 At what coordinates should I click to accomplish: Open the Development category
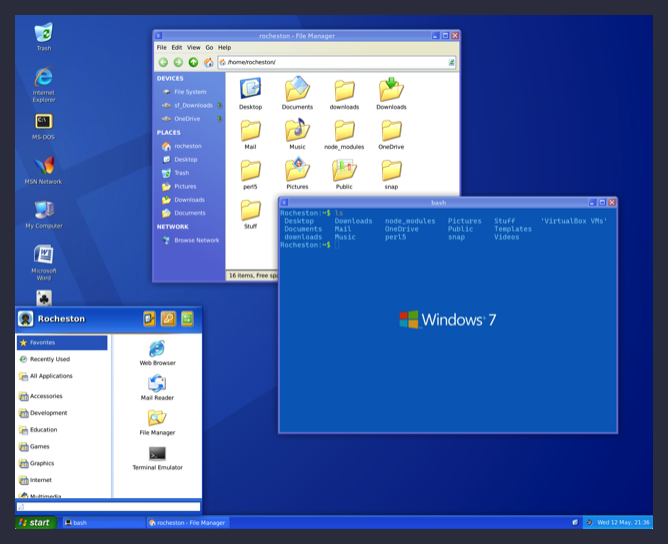[62, 413]
